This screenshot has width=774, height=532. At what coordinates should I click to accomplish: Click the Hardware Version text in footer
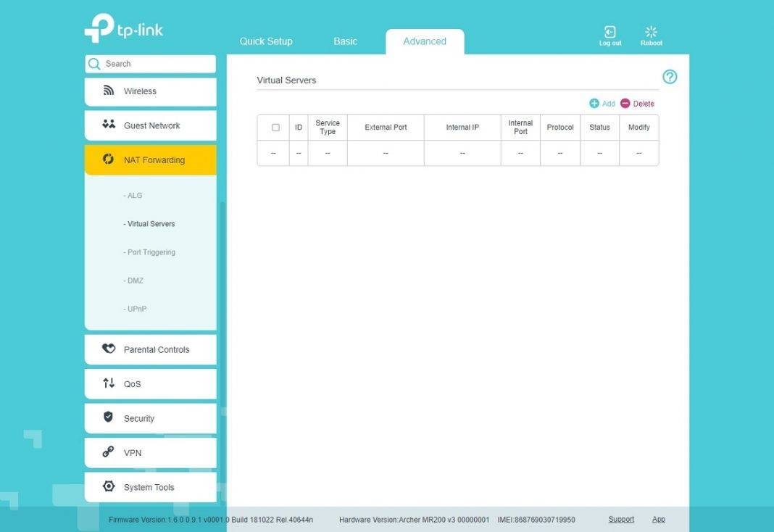click(x=414, y=520)
